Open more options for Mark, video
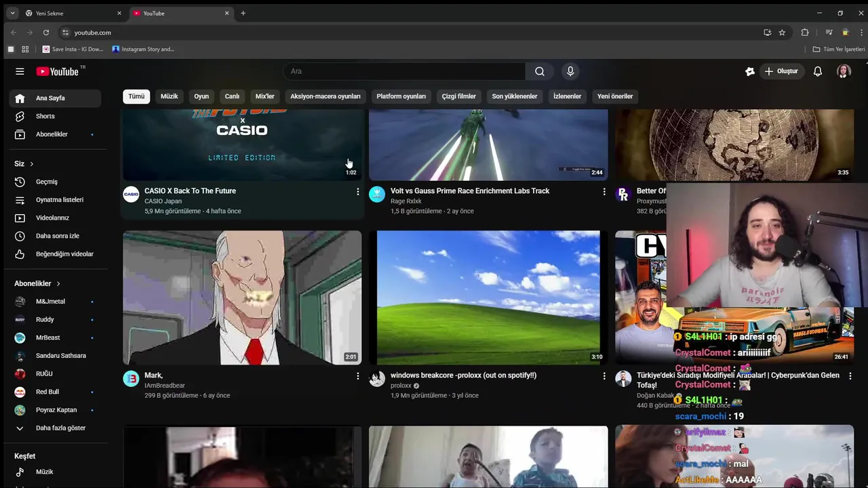This screenshot has width=868, height=488. click(358, 376)
